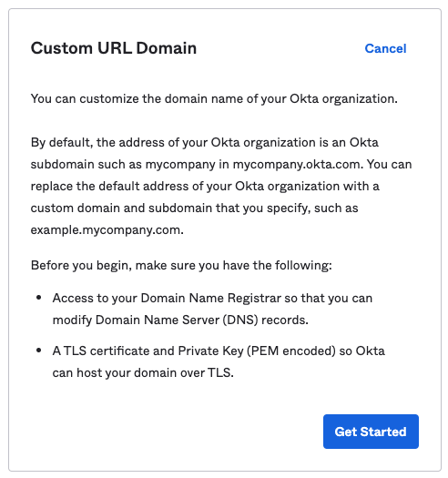
Task: Click 'records.' at end of first bullet
Action: point(285,320)
